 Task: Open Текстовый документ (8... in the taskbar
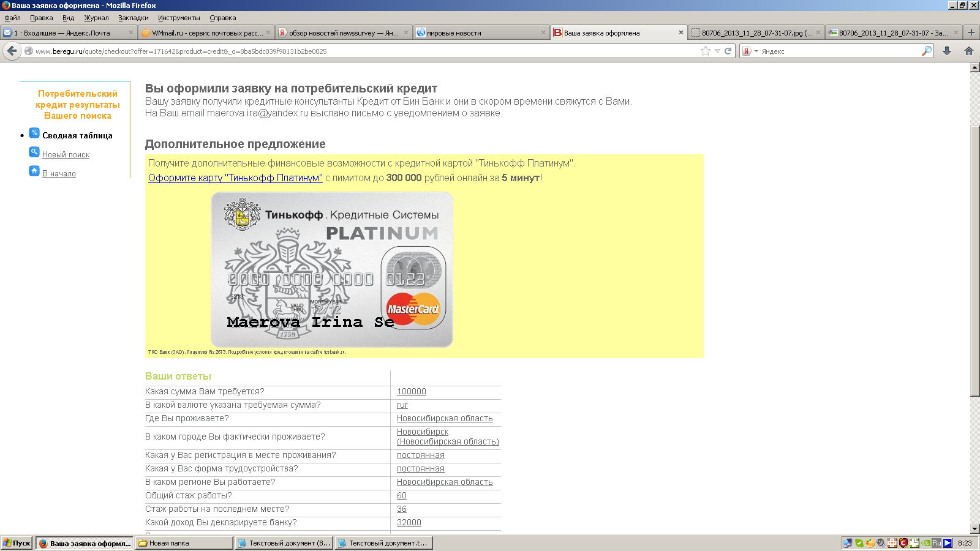click(x=284, y=543)
